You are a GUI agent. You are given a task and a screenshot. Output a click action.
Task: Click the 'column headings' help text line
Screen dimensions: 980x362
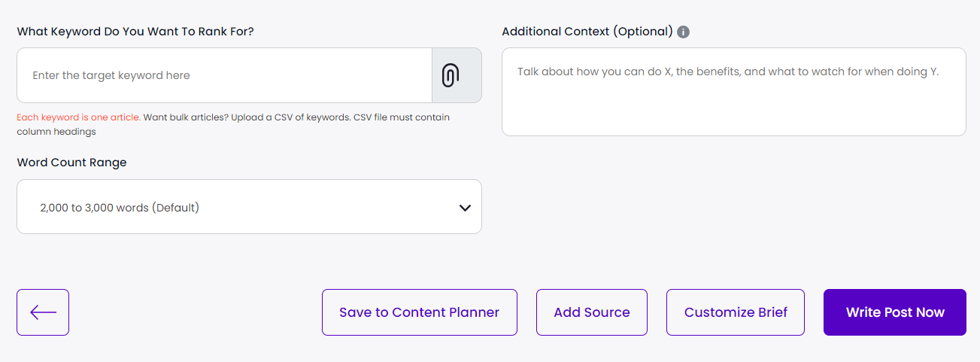point(56,132)
